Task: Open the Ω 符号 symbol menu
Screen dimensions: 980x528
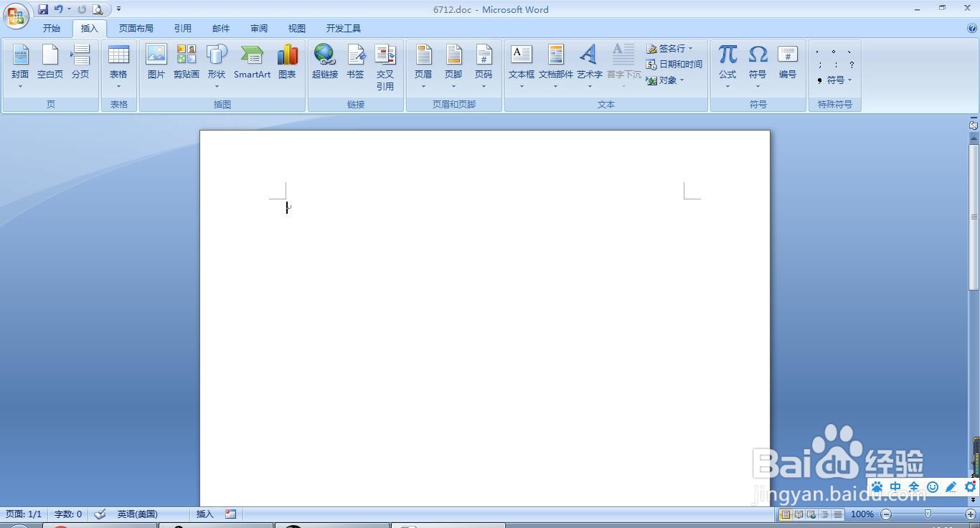Action: point(758,67)
